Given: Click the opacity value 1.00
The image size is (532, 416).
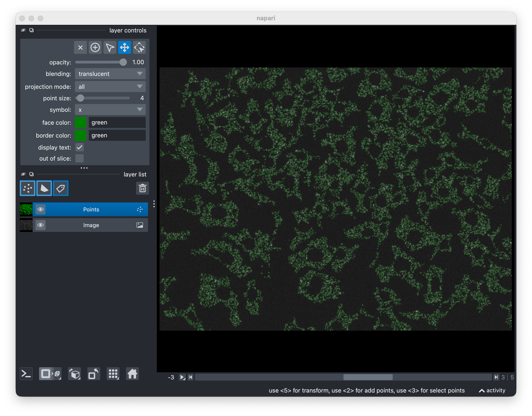Looking at the screenshot, I should pyautogui.click(x=138, y=62).
